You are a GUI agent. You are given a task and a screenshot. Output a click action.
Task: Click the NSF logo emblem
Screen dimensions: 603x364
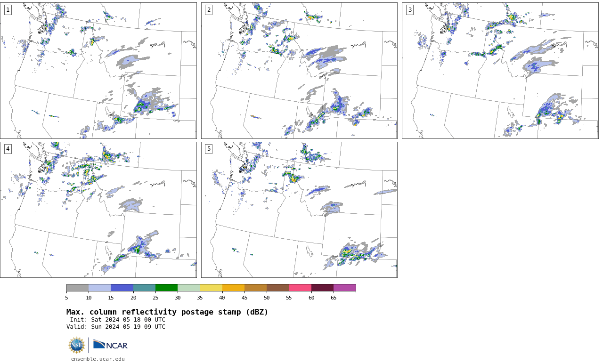pos(77,345)
